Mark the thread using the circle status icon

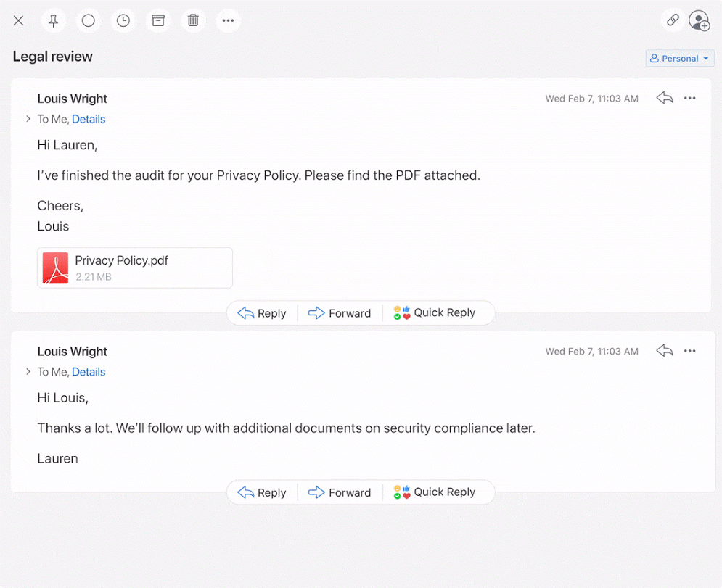click(x=88, y=20)
